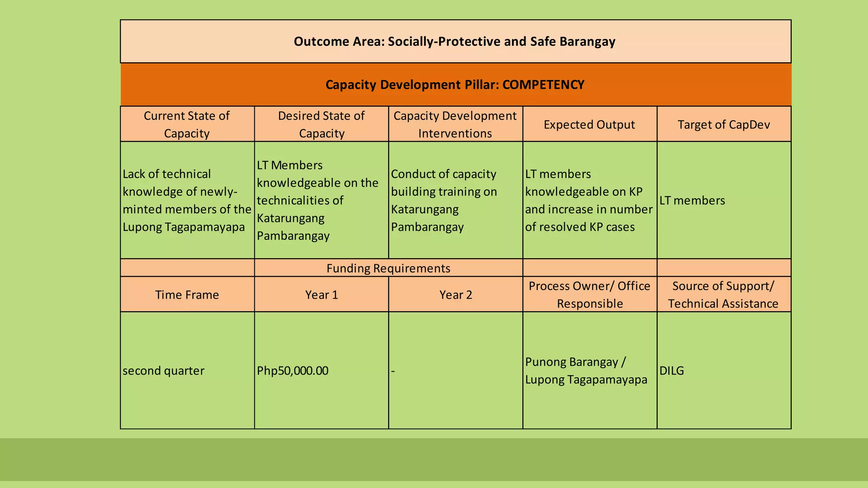This screenshot has width=868, height=488.
Task: Select the Year 1 header cell
Action: (x=321, y=295)
